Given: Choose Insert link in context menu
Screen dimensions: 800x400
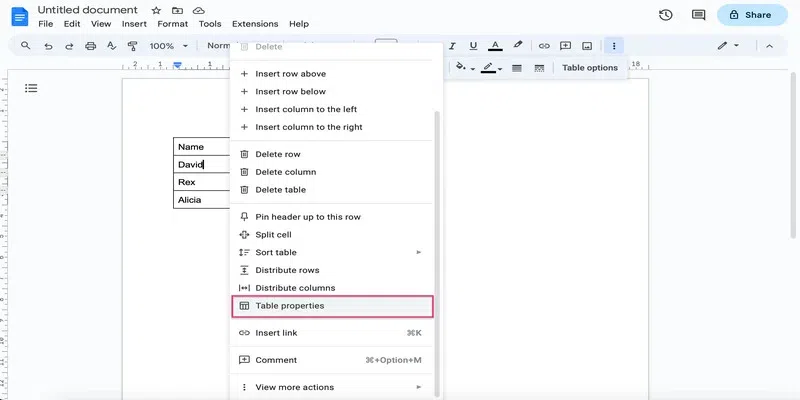Looking at the screenshot, I should click(331, 333).
